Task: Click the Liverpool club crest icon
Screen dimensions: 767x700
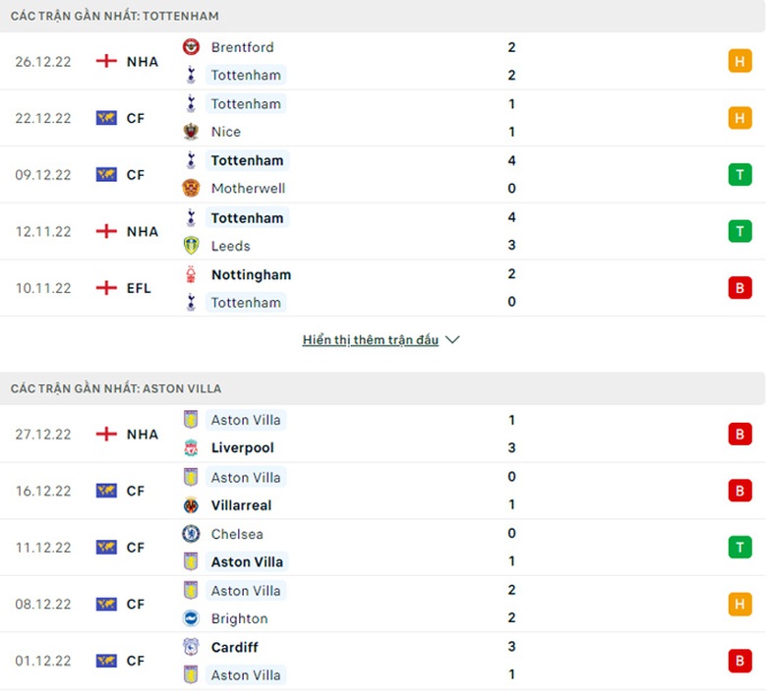Action: pos(191,448)
